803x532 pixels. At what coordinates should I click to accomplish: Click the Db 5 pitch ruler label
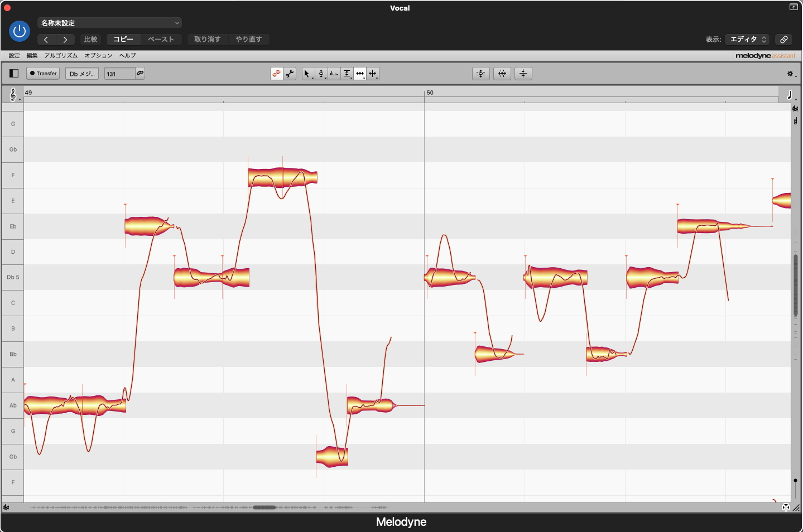pos(13,277)
